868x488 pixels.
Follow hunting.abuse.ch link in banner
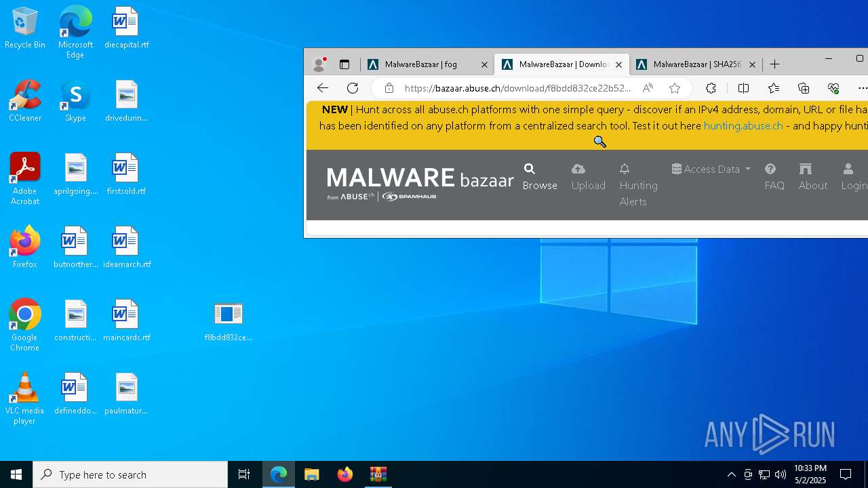[x=743, y=125]
